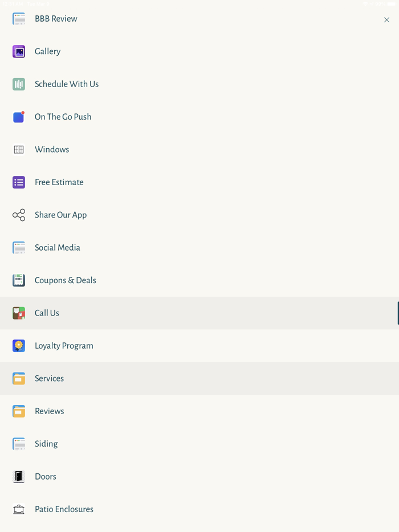Open the BBB Review menu entry
The width and height of the screenshot is (399, 532).
click(x=56, y=19)
